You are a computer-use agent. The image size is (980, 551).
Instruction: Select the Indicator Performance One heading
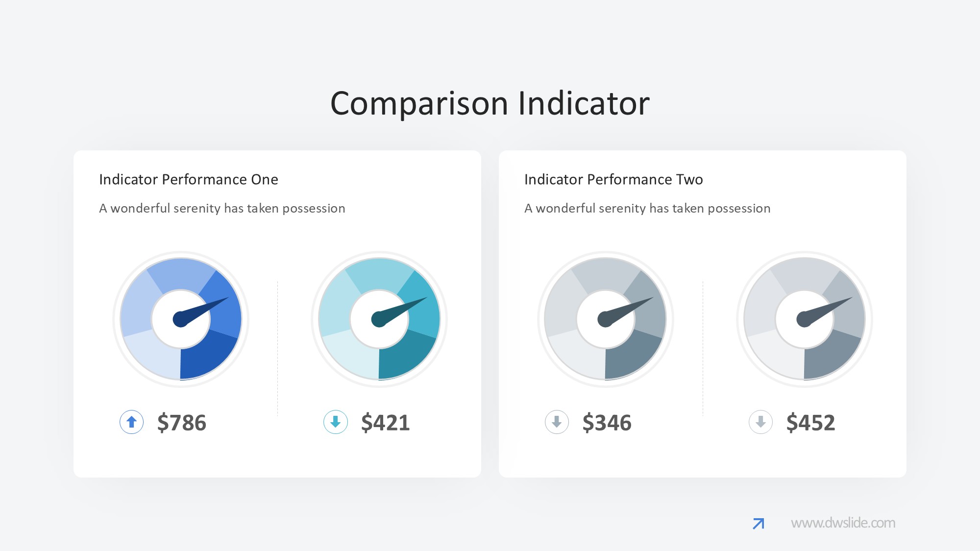(x=189, y=180)
